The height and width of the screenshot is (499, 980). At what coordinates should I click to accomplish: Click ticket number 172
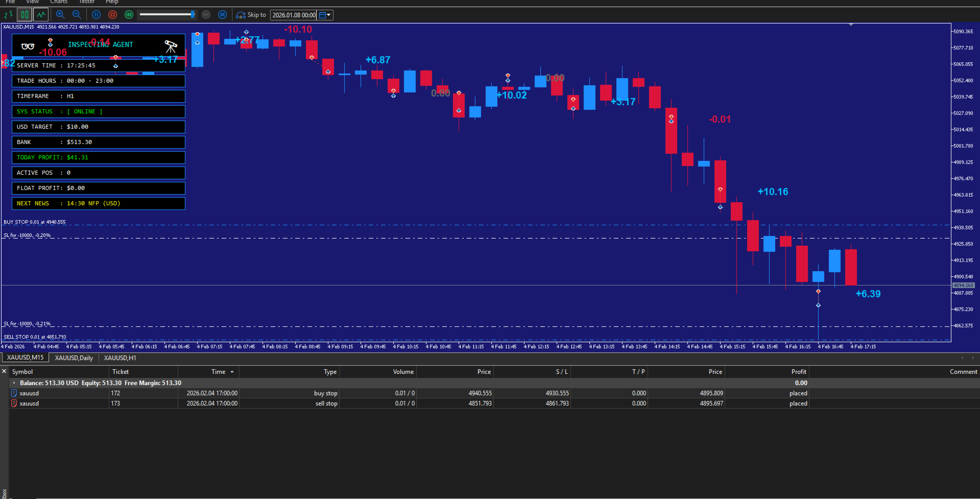[115, 393]
